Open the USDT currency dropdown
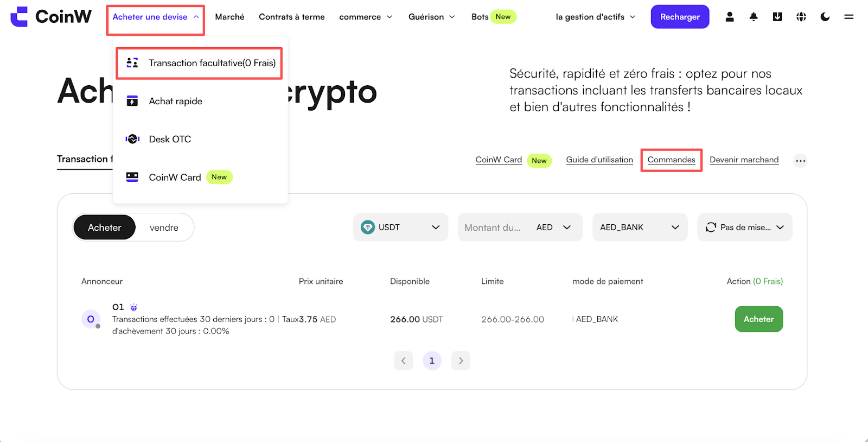This screenshot has height=442, width=868. tap(400, 227)
